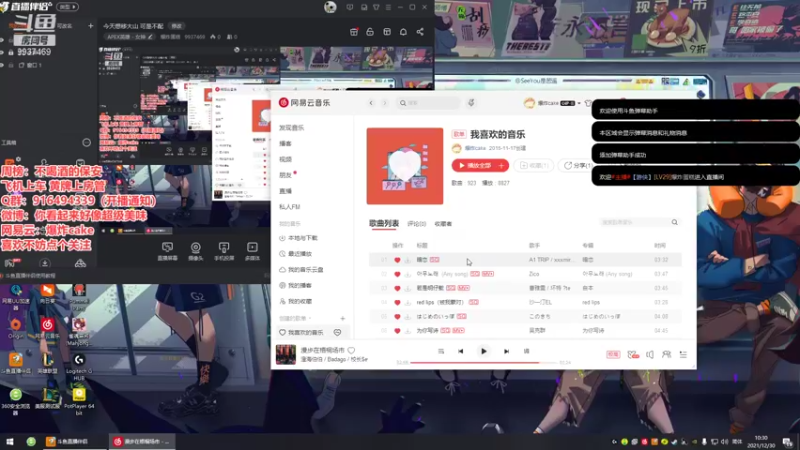Open the skin shirt icon in NetEase header
Viewport: 800px width, 450px height.
click(x=588, y=103)
